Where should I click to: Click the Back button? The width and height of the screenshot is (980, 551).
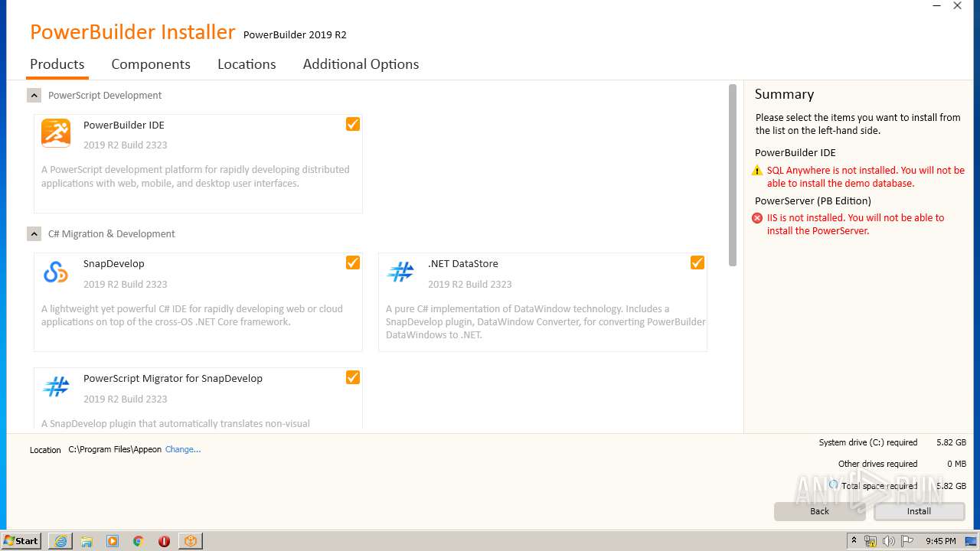tap(819, 511)
